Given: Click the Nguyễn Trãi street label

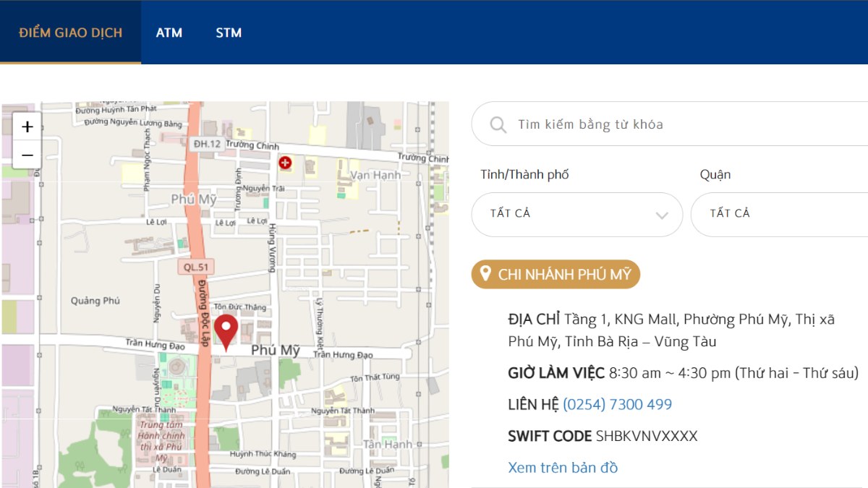Looking at the screenshot, I should [263, 188].
